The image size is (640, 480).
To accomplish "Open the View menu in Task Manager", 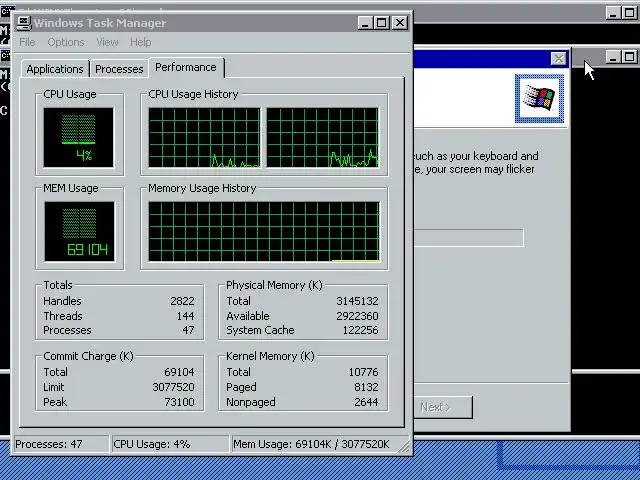I will tap(107, 42).
